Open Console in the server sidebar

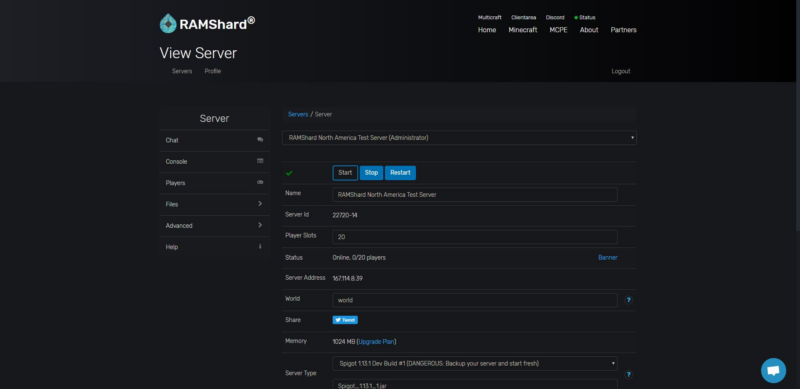[x=214, y=161]
